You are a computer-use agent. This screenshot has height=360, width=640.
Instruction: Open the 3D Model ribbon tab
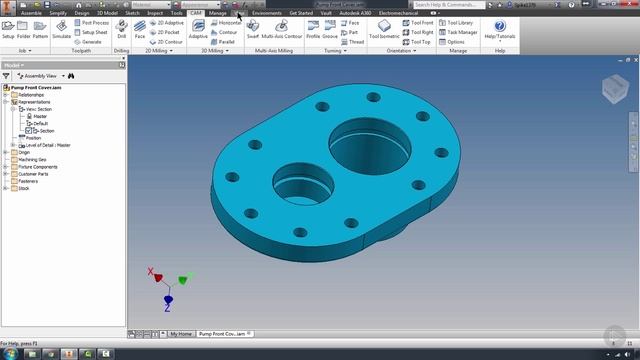pos(107,13)
